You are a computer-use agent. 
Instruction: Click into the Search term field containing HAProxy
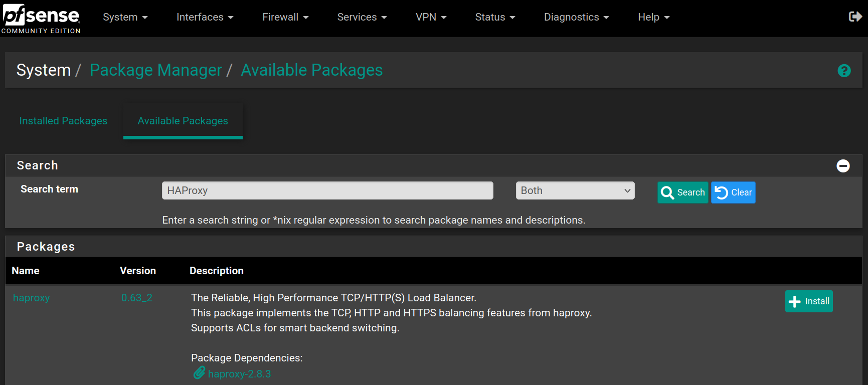327,190
